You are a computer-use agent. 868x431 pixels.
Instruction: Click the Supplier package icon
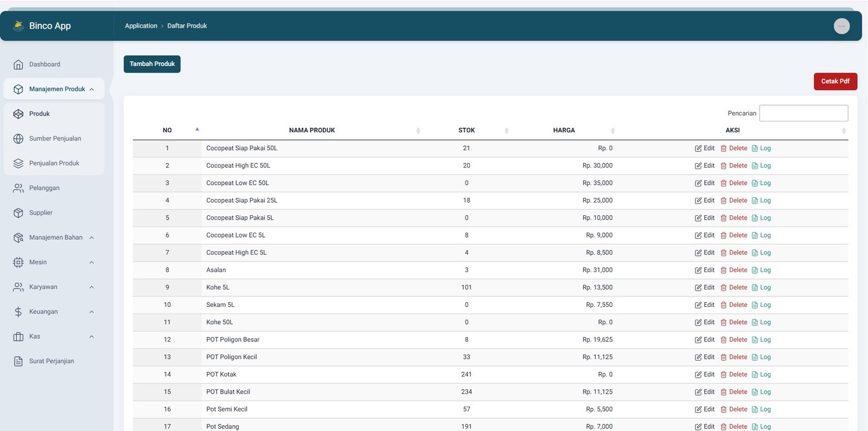pyautogui.click(x=18, y=213)
